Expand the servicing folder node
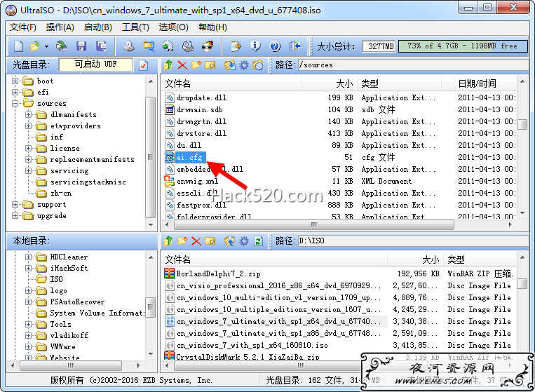The image size is (535, 392). coord(28,171)
